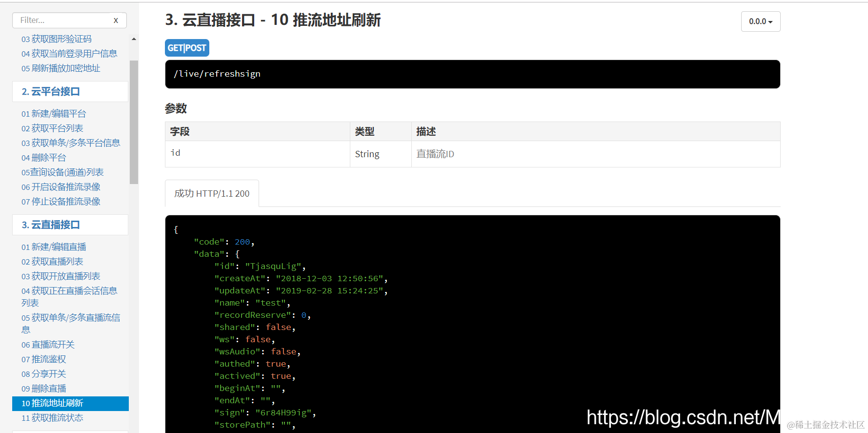Image resolution: width=868 pixels, height=433 pixels.
Task: Open 11 获取推流状态 link
Action: pos(52,418)
